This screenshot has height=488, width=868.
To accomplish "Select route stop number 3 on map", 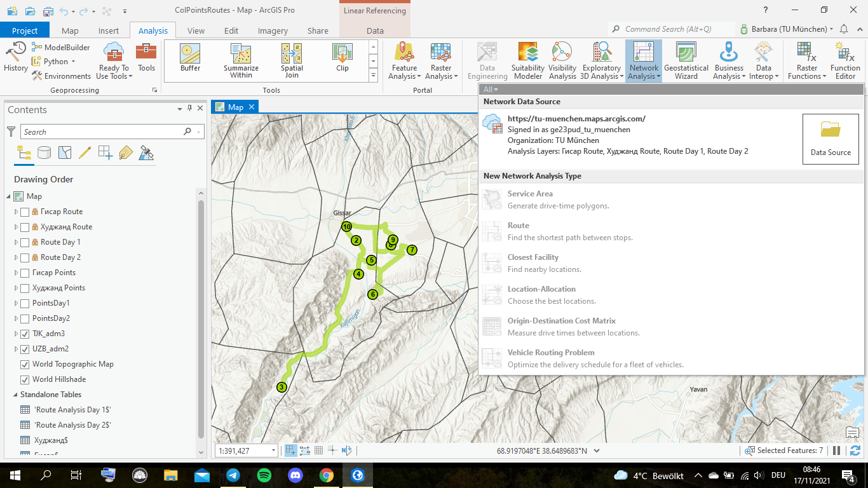I will click(282, 387).
